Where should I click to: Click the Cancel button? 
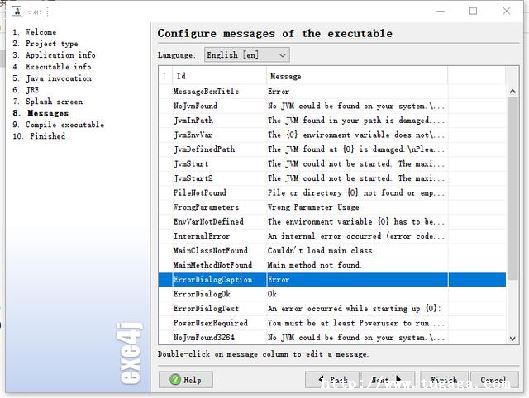click(494, 380)
